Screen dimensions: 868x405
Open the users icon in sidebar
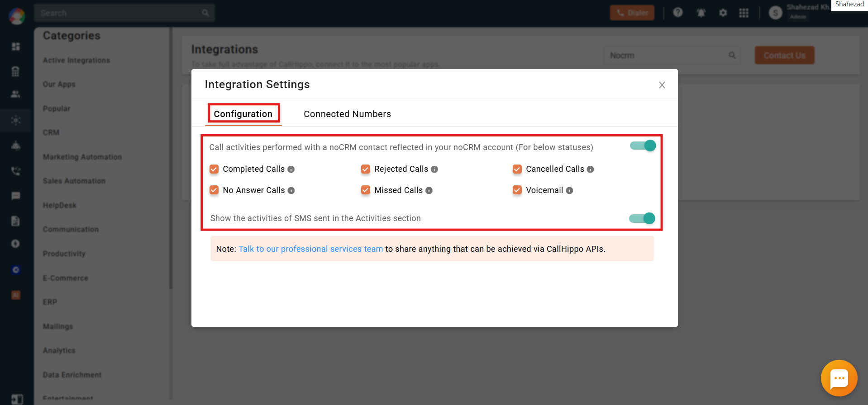(16, 94)
